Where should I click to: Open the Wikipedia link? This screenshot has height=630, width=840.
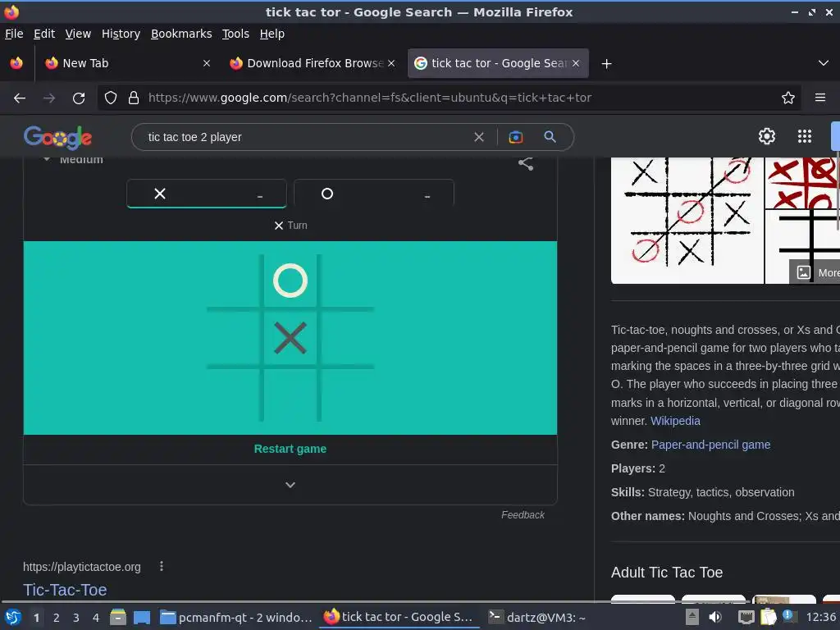tap(675, 421)
